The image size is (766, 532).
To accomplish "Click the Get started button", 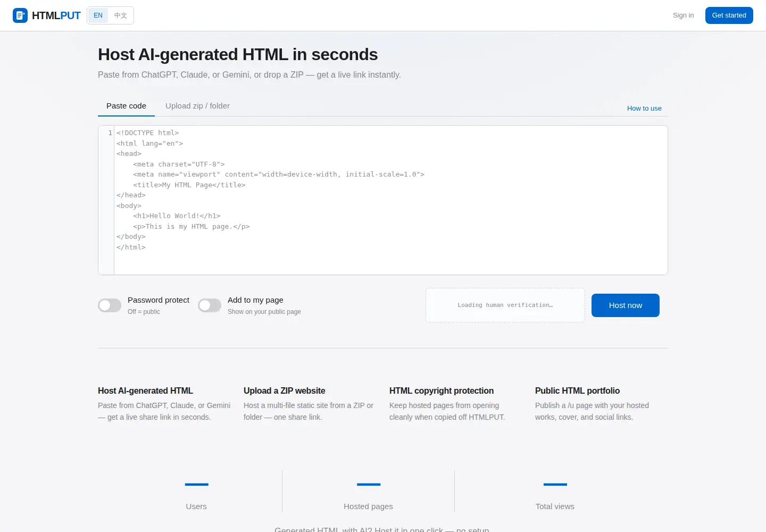I will (x=729, y=15).
